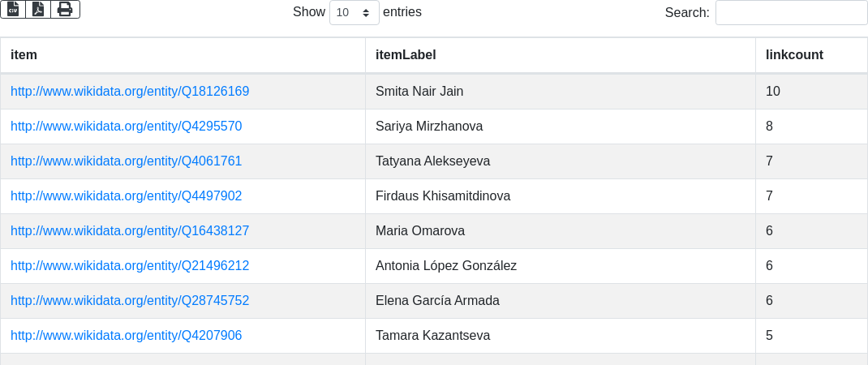Click the print table icon
The image size is (868, 365).
[65, 9]
